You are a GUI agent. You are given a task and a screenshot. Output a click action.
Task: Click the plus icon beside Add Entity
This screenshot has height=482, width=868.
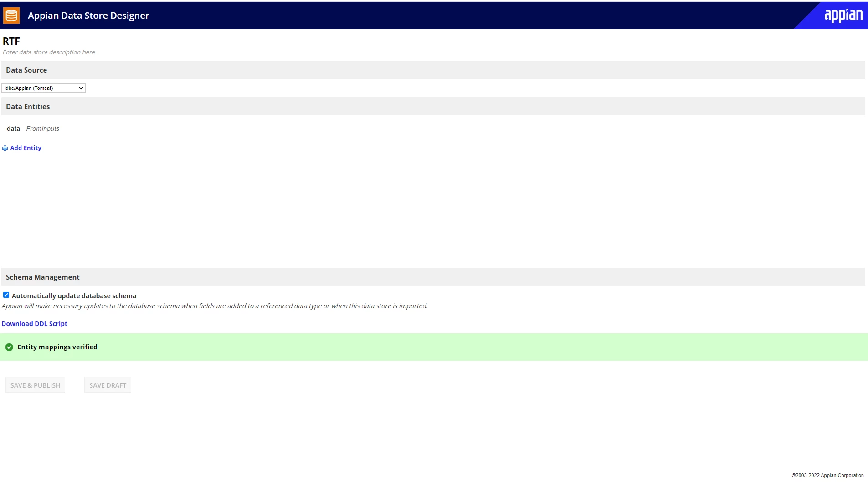tap(5, 148)
